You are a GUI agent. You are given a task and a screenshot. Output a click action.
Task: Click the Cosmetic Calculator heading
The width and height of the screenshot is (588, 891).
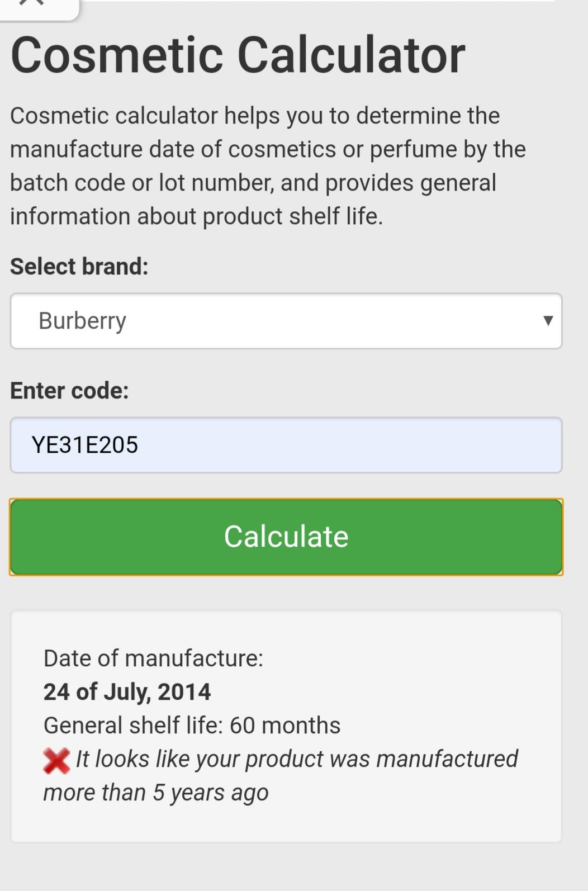[x=238, y=55]
